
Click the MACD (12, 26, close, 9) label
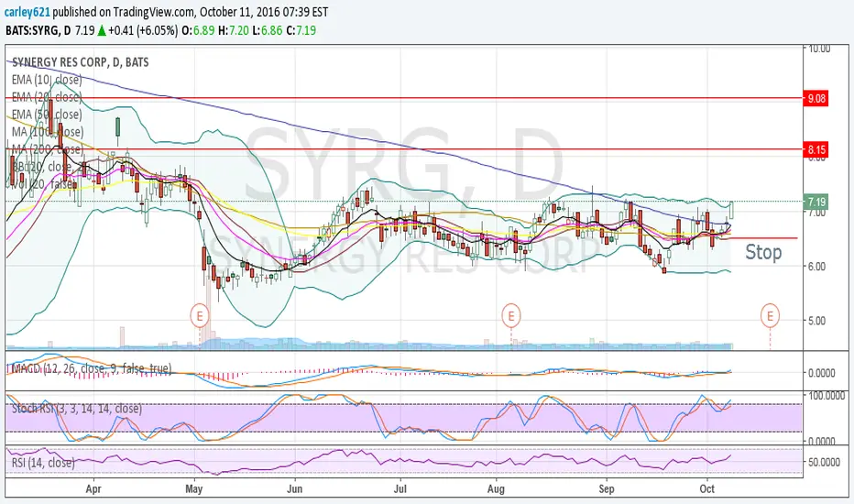click(x=91, y=369)
